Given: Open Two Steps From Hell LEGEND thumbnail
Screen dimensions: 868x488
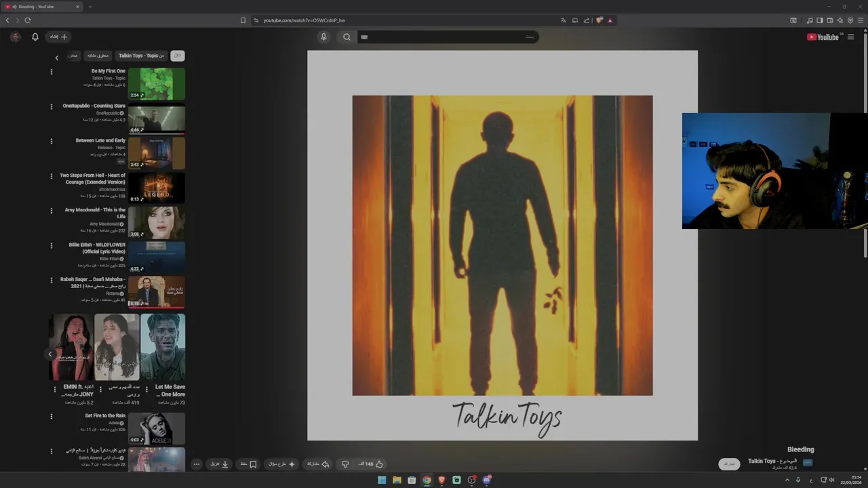Looking at the screenshot, I should [157, 188].
